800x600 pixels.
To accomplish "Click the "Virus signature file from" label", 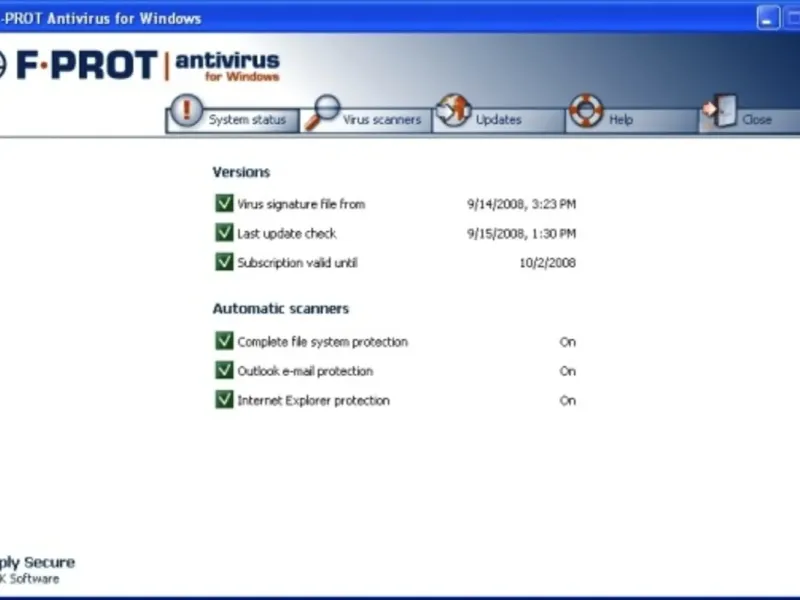I will (x=301, y=204).
